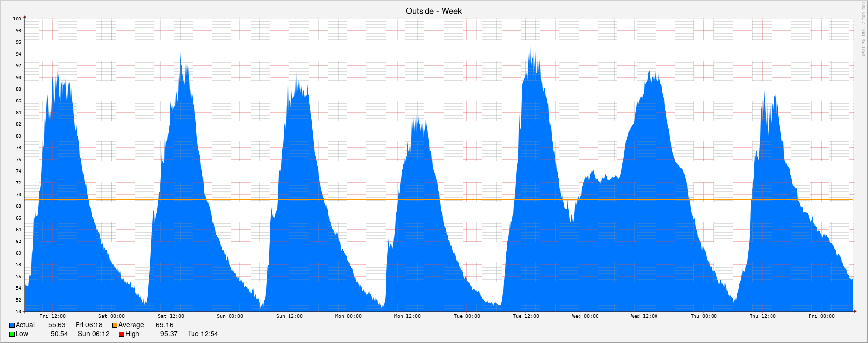Click the 'Wed 12:00' time axis label
This screenshot has width=868, height=343.
click(x=644, y=316)
